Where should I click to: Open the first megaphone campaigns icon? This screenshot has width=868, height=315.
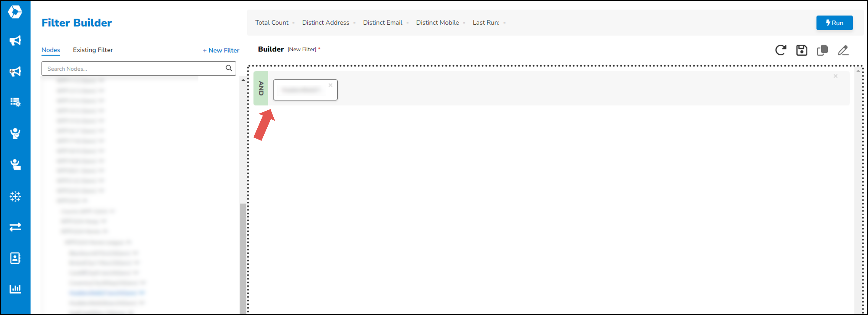(15, 40)
